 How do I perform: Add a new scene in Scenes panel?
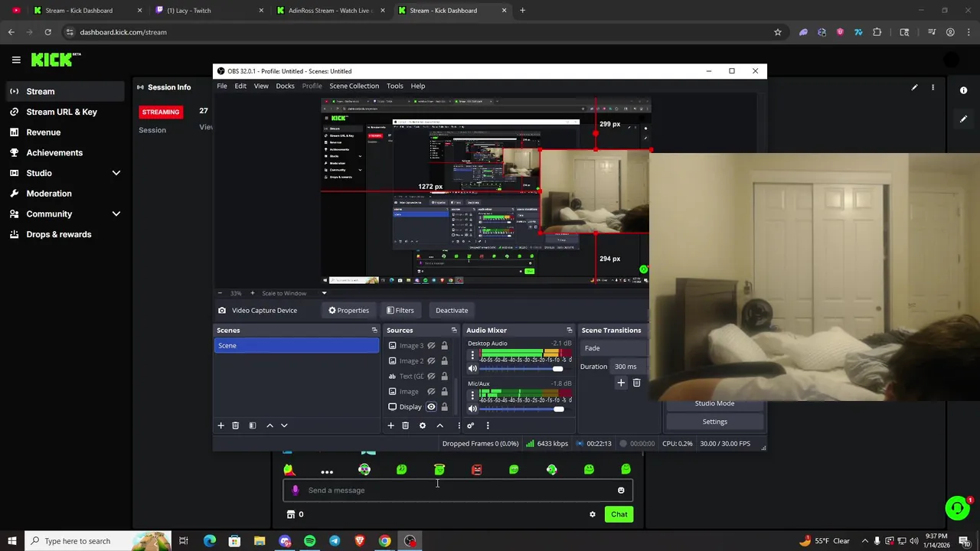point(220,425)
